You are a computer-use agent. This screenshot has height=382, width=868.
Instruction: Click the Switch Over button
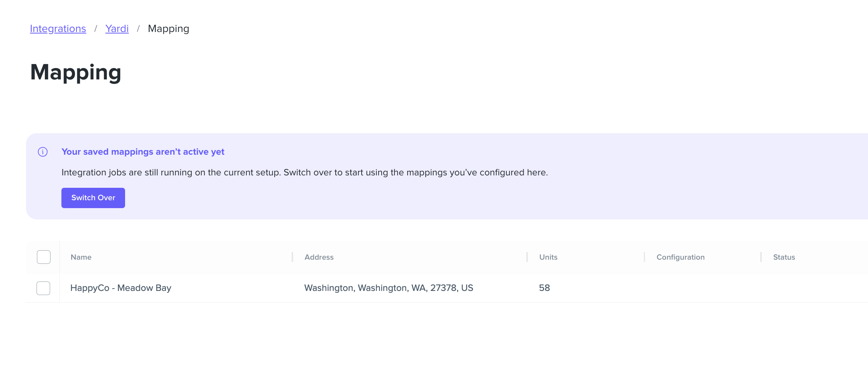[x=93, y=198]
